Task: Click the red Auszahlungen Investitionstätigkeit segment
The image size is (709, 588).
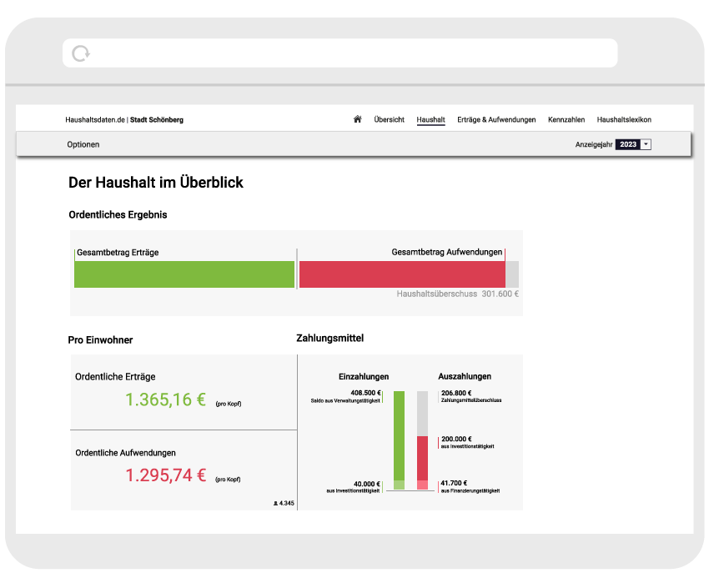Action: (x=422, y=458)
